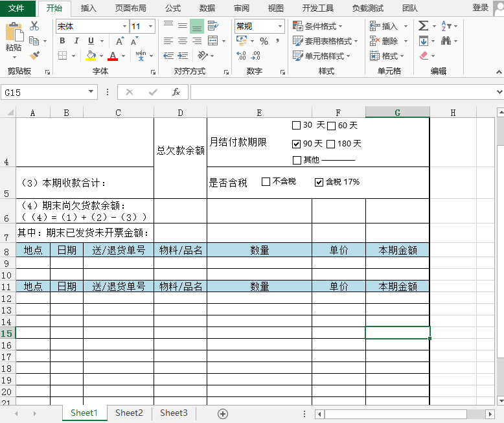Toggle bold formatting
This screenshot has height=423, width=504.
tap(62, 41)
